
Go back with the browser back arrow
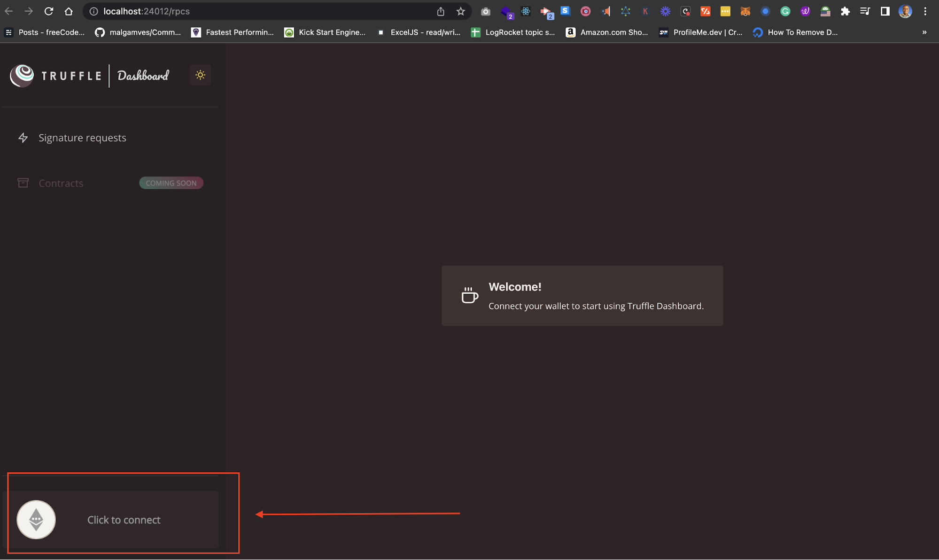tap(9, 11)
